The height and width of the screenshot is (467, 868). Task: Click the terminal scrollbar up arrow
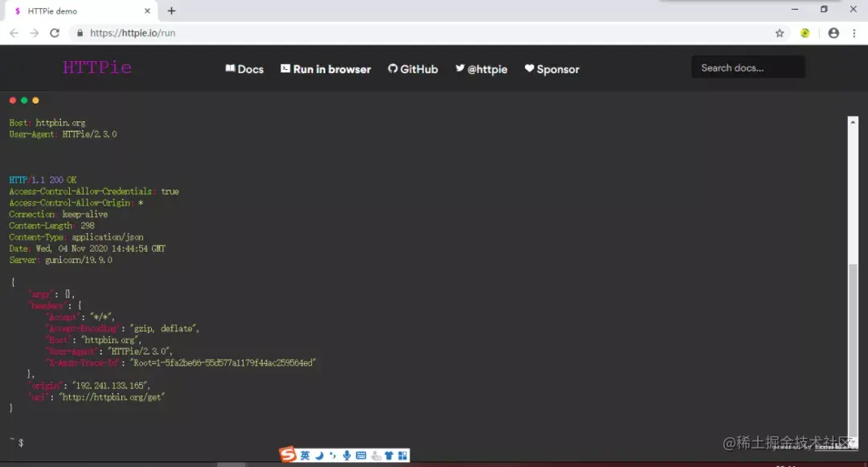[853, 121]
